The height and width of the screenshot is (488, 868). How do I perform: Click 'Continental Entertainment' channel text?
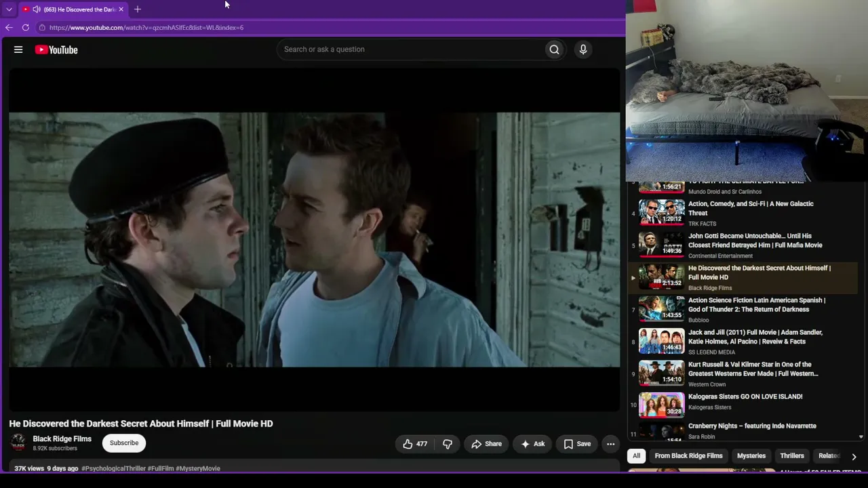(720, 256)
